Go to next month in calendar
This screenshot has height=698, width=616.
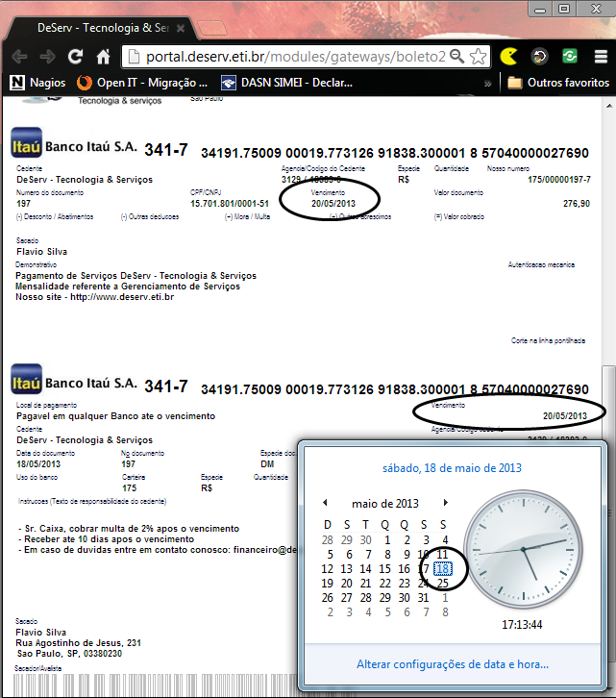445,503
